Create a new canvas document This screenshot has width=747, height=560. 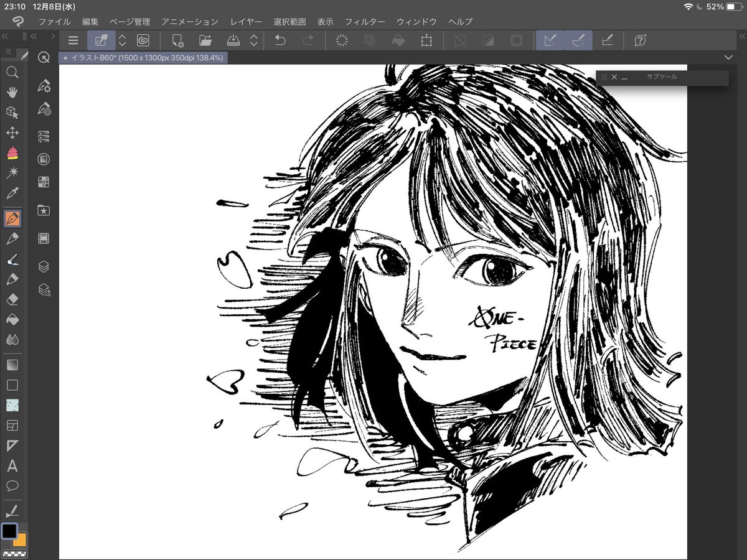pos(177,40)
